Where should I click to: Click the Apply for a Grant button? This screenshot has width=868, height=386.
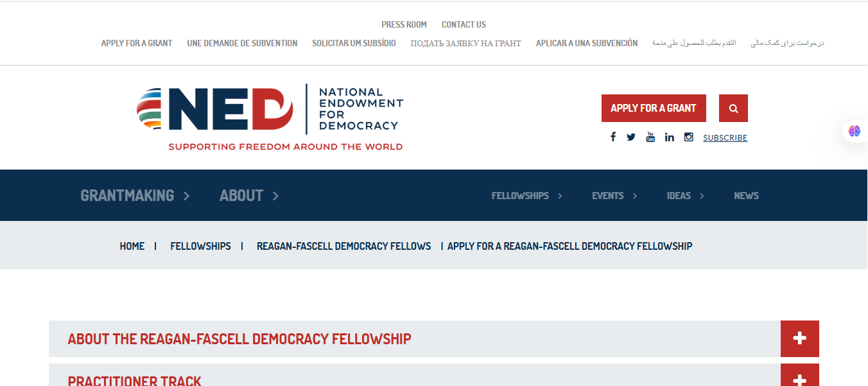coord(654,108)
